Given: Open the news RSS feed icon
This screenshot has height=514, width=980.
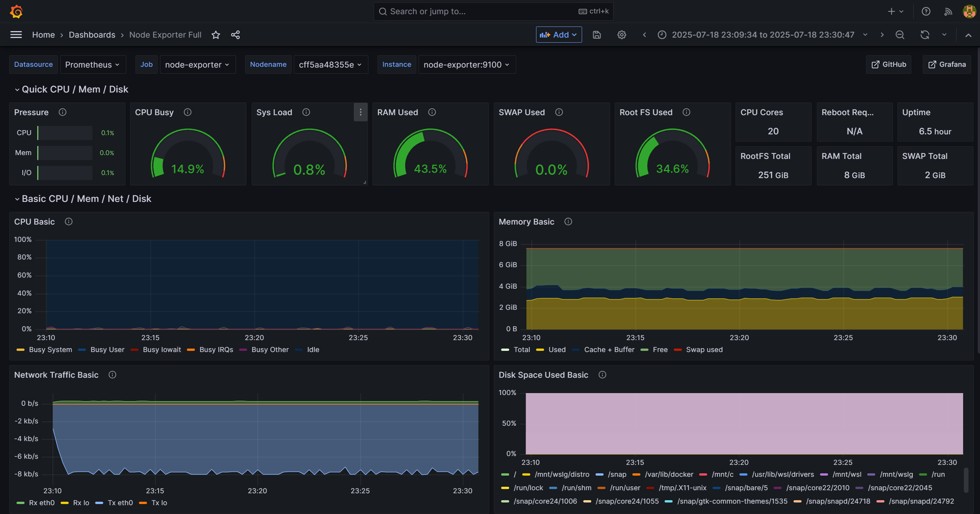Looking at the screenshot, I should coord(948,12).
